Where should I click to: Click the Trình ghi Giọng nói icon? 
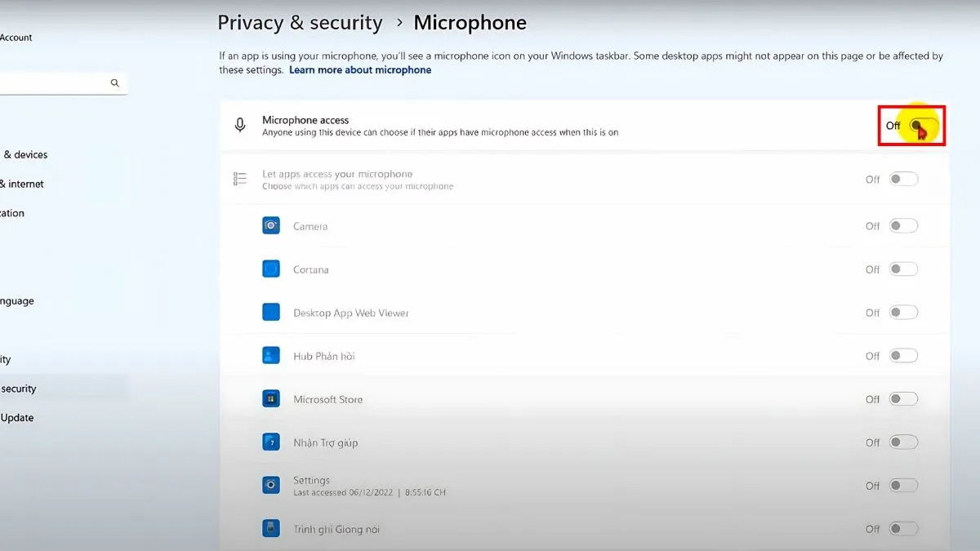click(271, 529)
